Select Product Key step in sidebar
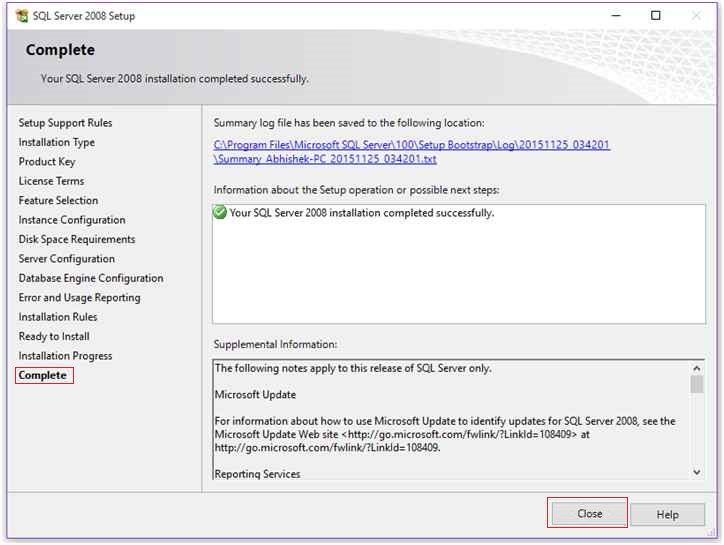 [46, 162]
